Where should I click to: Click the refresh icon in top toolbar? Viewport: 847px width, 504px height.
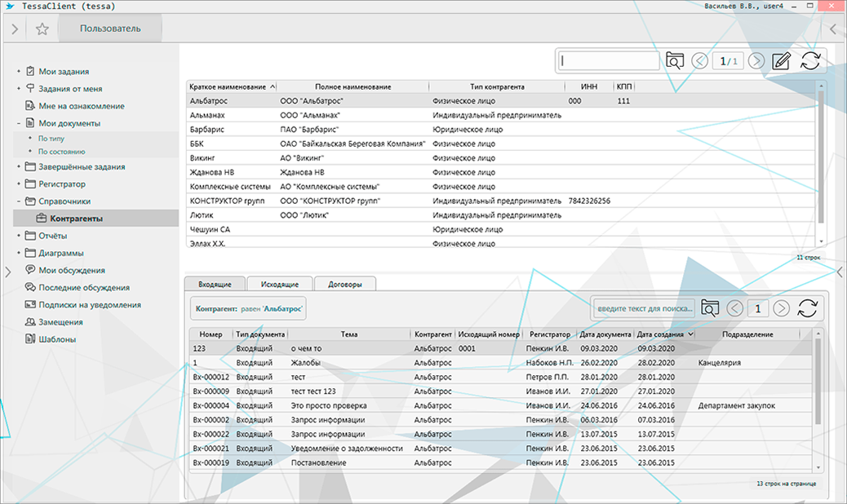(x=809, y=61)
